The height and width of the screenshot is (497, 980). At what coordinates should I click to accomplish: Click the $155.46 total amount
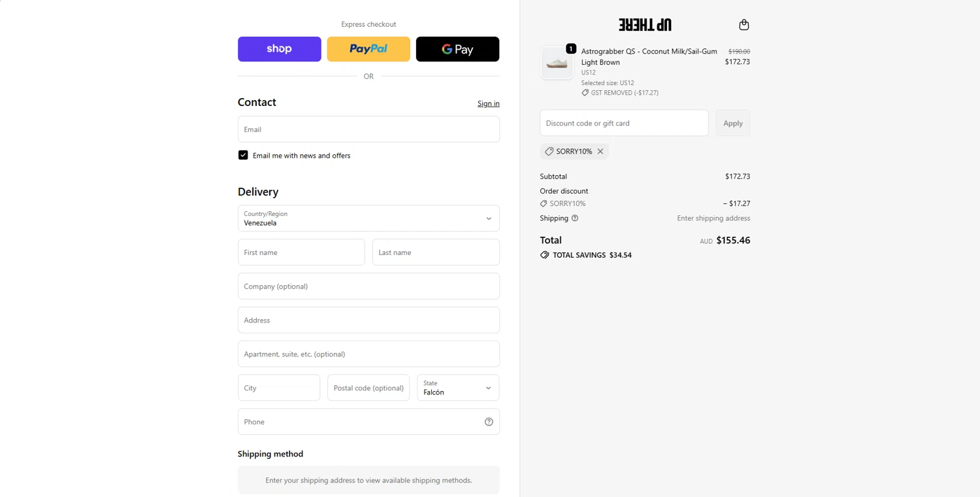point(733,240)
